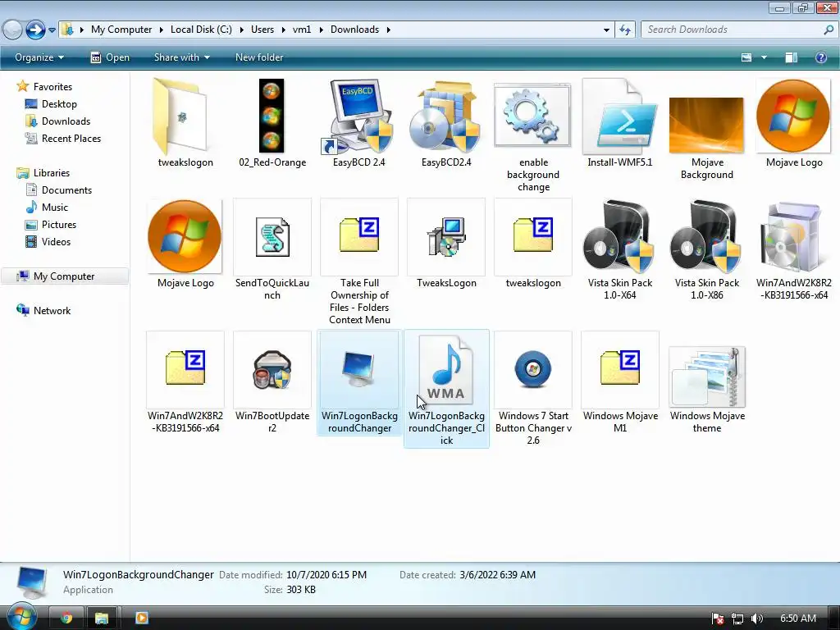840x630 pixels.
Task: Open Favorites in the navigation pane
Action: click(x=52, y=87)
